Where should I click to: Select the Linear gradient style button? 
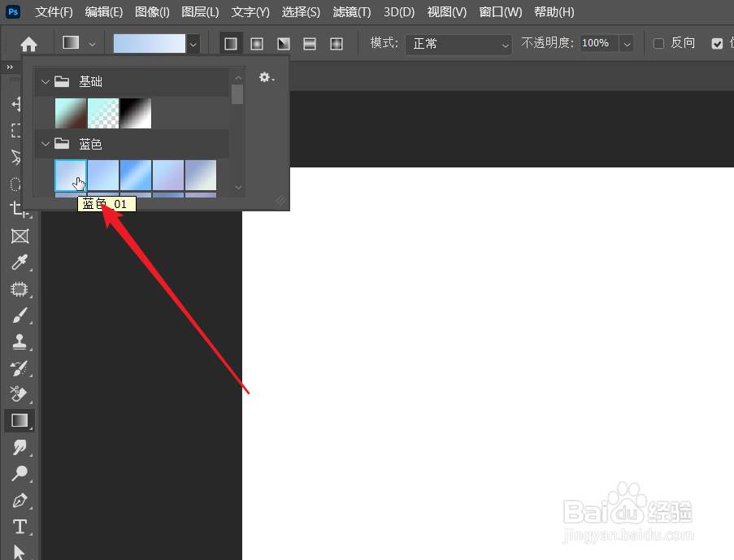point(231,44)
